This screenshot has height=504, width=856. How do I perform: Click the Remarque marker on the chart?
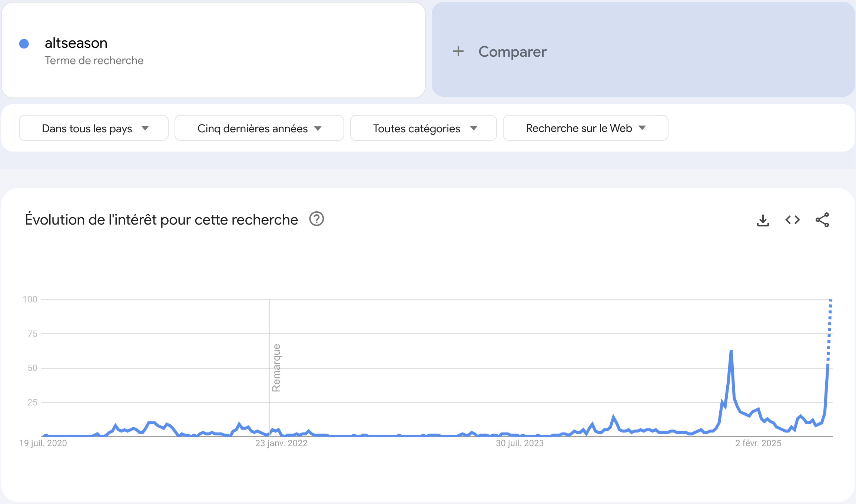(x=276, y=368)
